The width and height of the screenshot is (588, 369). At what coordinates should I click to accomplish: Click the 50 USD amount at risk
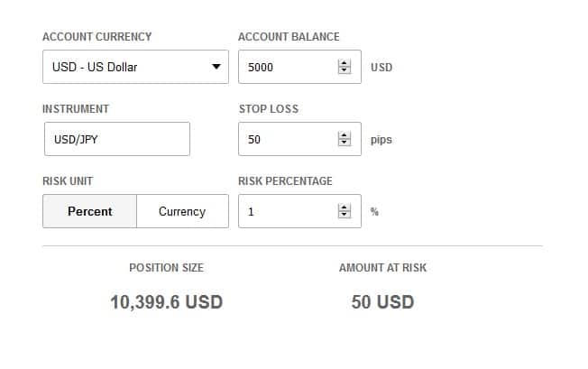point(382,302)
